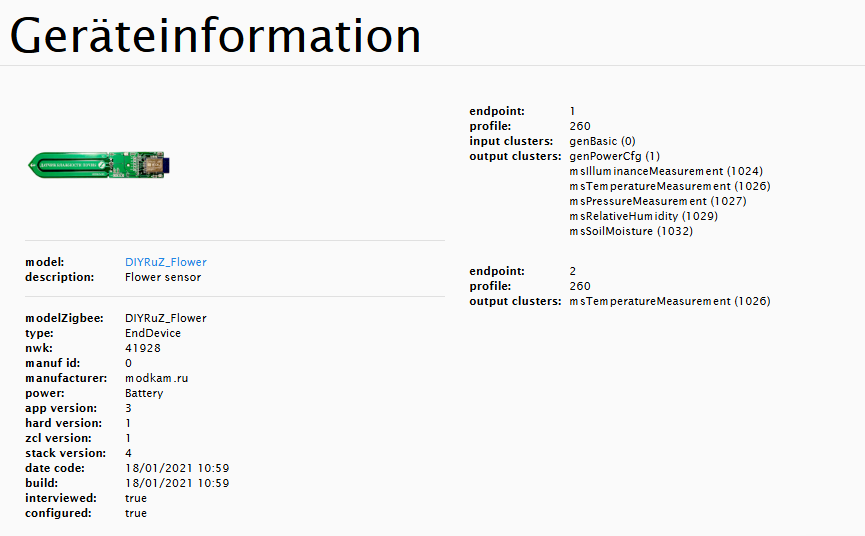Viewport: 865px width, 536px height.
Task: Click the EndDevice type value
Action: 151,333
